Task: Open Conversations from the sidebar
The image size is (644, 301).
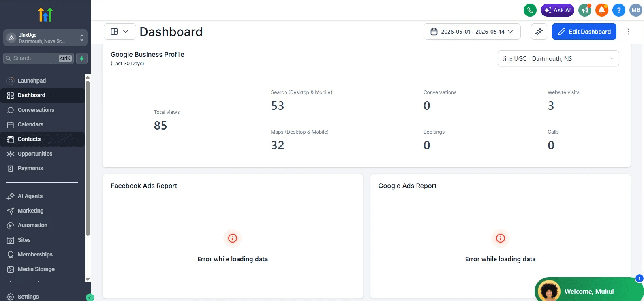Action: pos(43,110)
